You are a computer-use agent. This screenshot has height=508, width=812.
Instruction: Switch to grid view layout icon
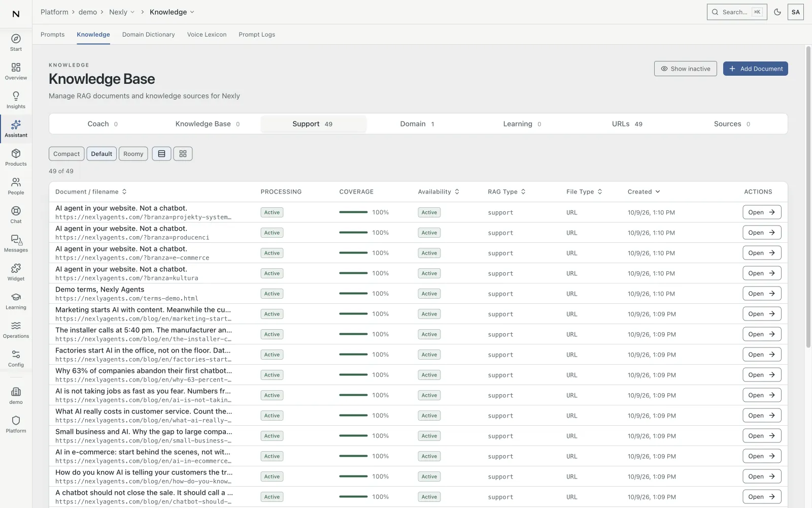point(183,154)
